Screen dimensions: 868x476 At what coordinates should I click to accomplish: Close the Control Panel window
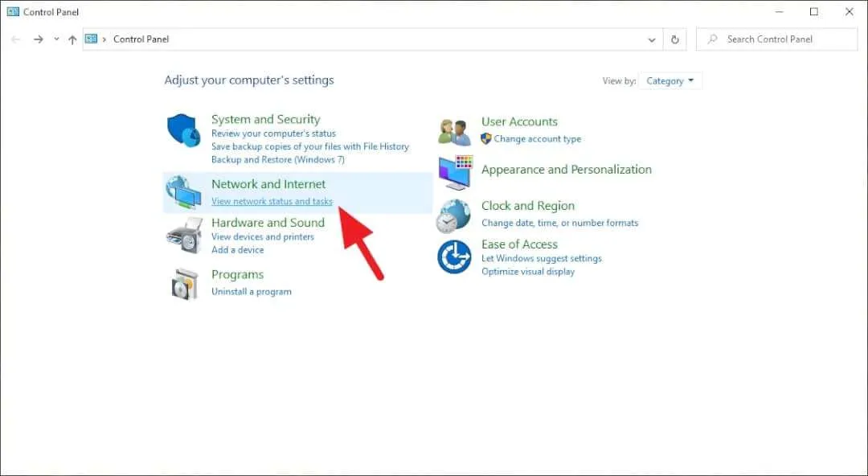(850, 11)
